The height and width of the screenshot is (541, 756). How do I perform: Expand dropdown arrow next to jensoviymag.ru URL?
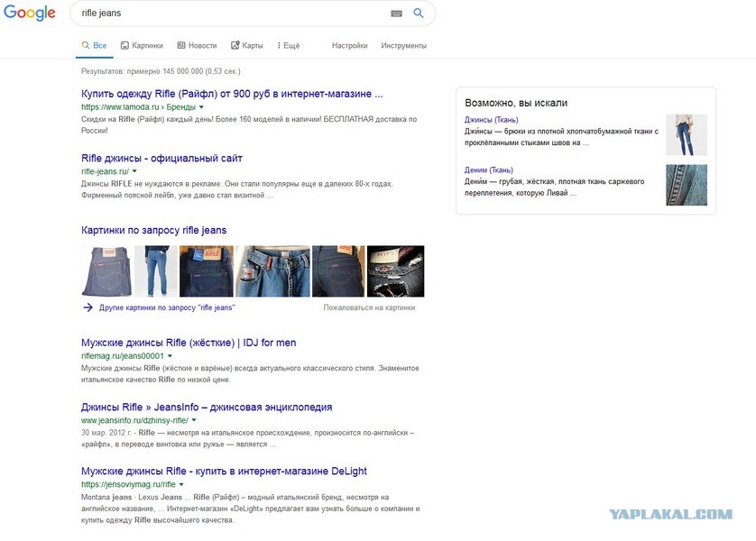(x=181, y=484)
